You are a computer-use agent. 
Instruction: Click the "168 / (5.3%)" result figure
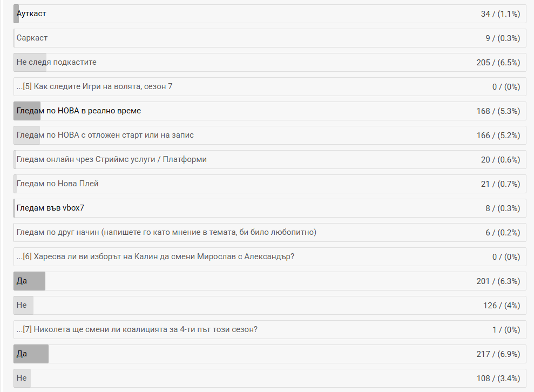[x=498, y=111]
